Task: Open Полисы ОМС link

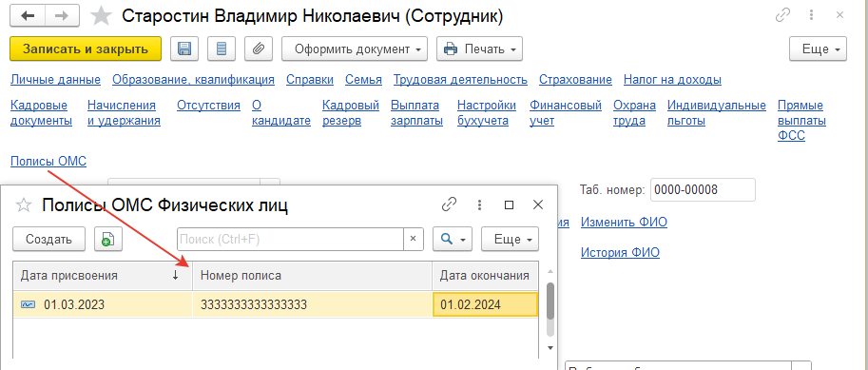Action: pyautogui.click(x=48, y=161)
